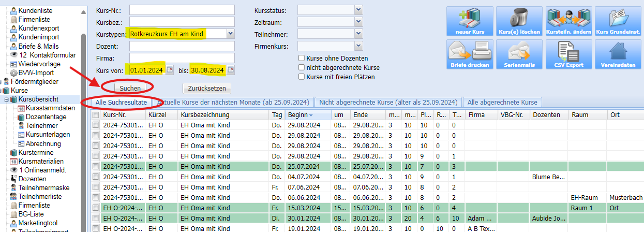
Task: Tick nicht abgerechnete Kurse checkbox
Action: 302,68
